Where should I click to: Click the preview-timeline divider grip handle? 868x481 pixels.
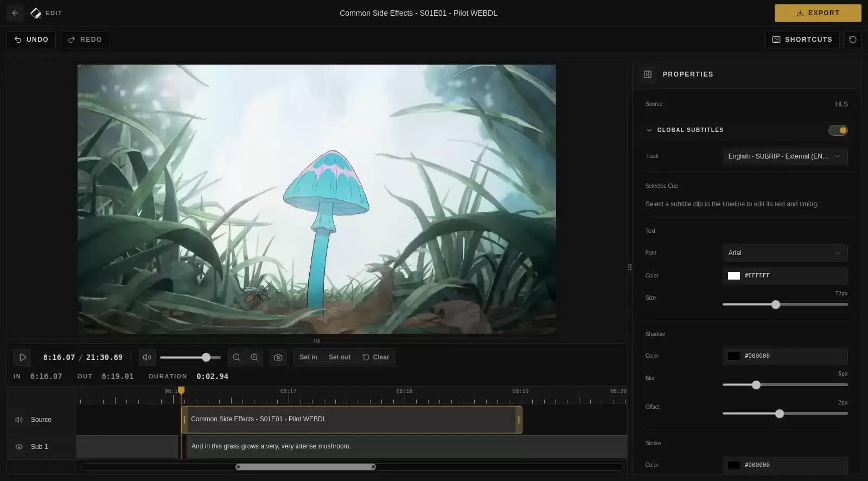point(317,341)
